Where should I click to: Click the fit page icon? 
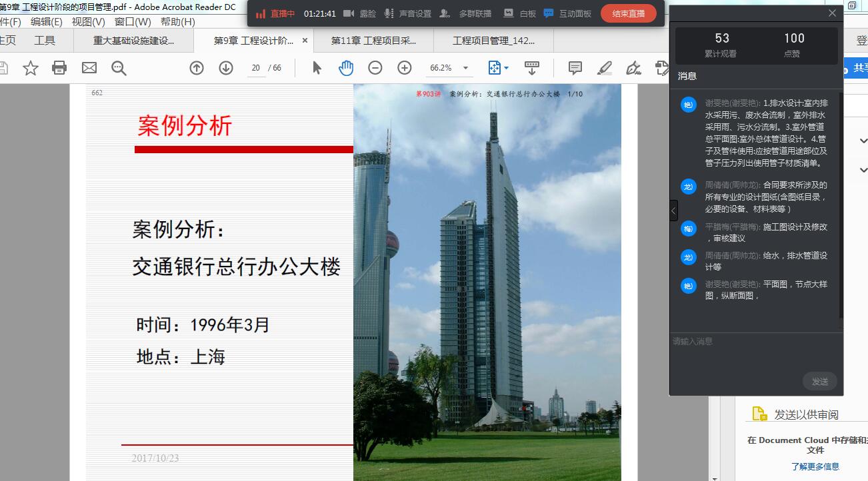[494, 68]
